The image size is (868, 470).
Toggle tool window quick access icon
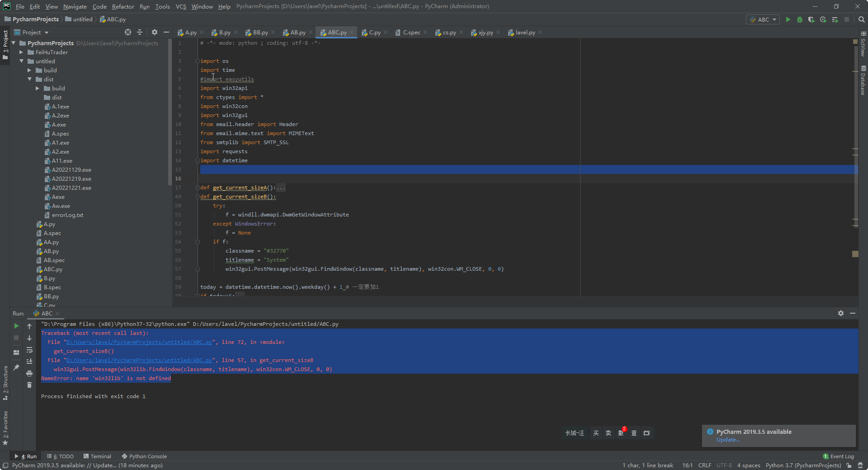(x=5, y=465)
